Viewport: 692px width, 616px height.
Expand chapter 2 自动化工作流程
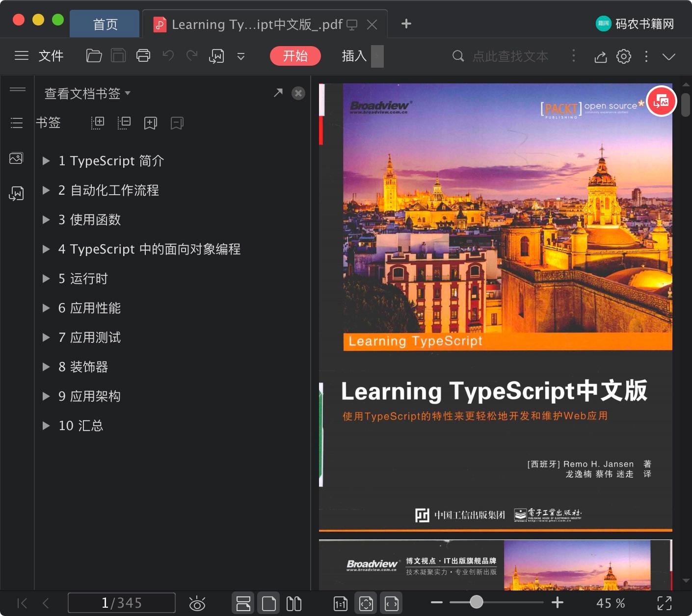46,190
